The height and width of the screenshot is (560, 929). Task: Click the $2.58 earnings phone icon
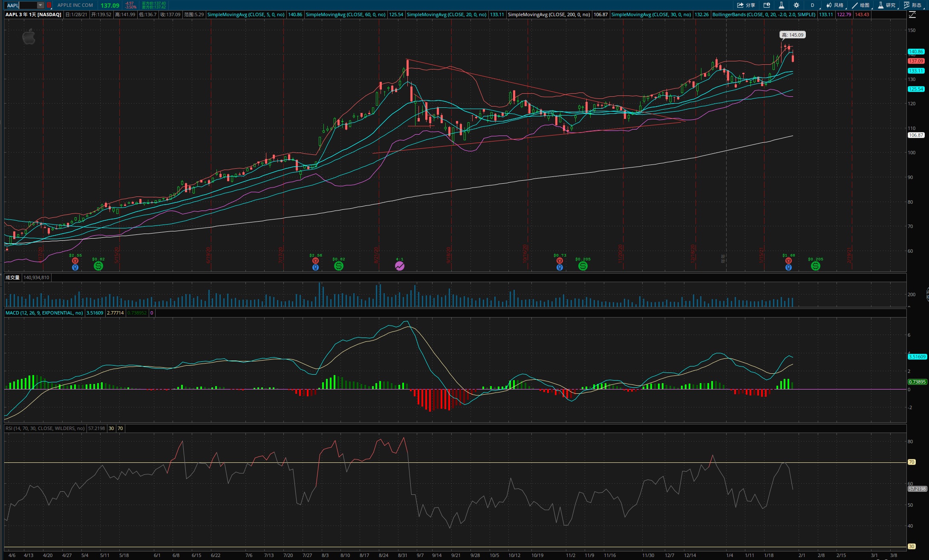tap(315, 260)
